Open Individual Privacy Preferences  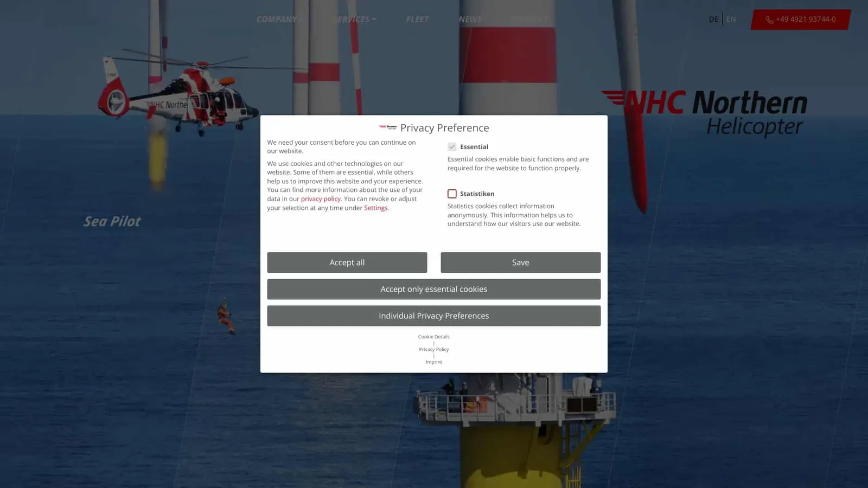tap(434, 316)
